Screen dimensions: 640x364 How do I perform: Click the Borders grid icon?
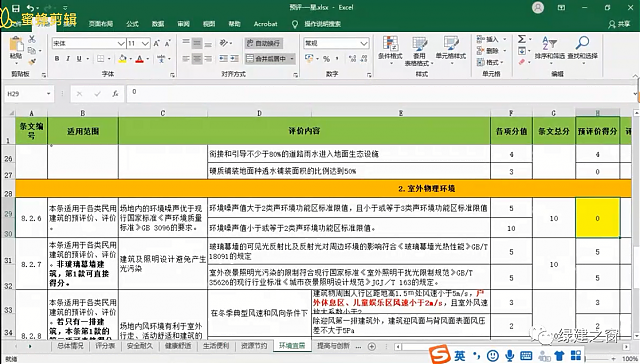tap(100, 59)
